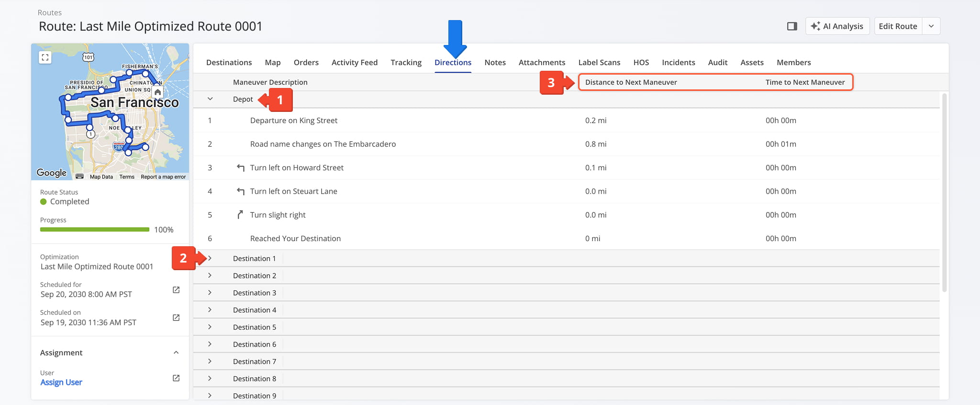Click the home depot marker on map
Image resolution: width=980 pixels, height=405 pixels.
(157, 92)
